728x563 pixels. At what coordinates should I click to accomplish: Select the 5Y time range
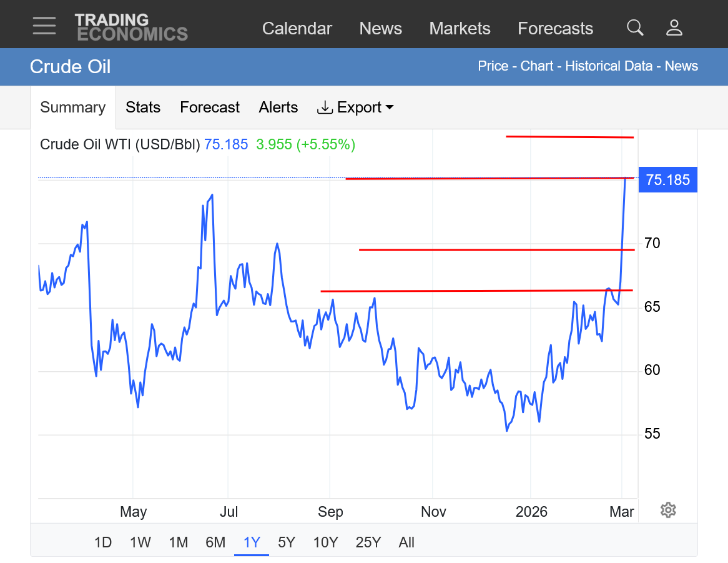click(x=287, y=542)
